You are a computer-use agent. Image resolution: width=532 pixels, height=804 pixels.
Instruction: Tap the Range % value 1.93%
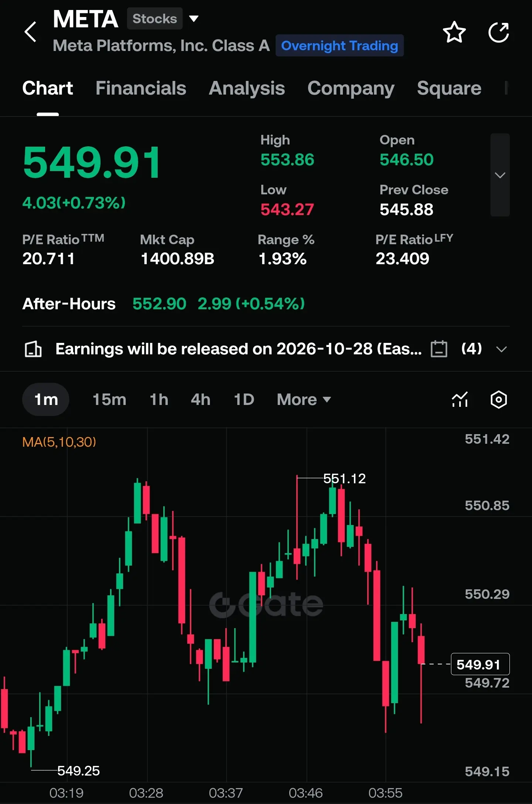coord(283,258)
